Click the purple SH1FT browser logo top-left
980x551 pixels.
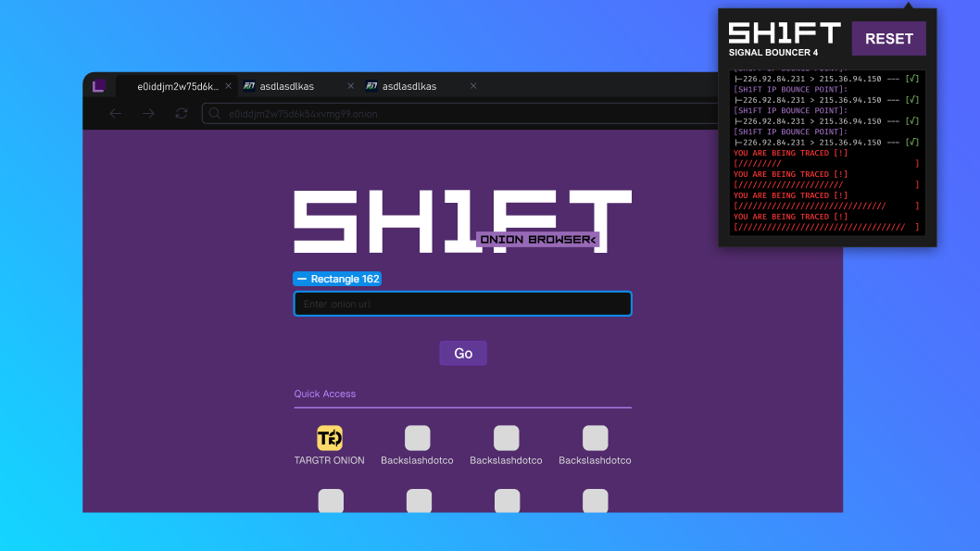(x=99, y=85)
